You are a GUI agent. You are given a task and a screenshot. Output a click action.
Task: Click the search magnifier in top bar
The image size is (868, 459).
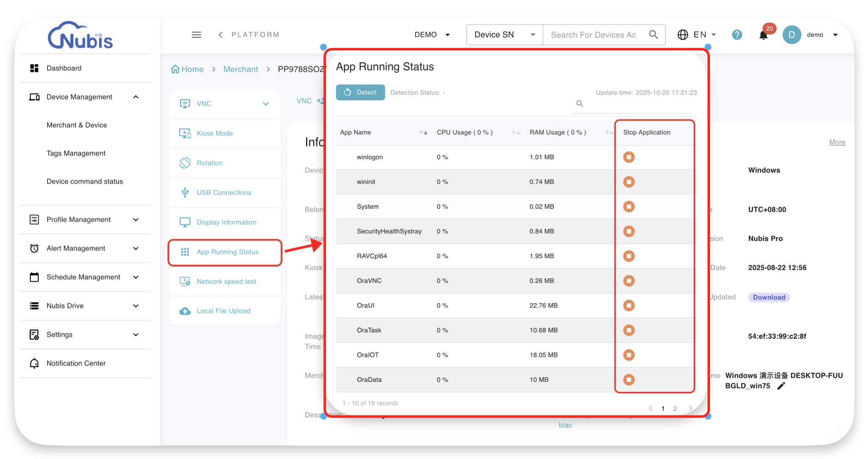pyautogui.click(x=653, y=34)
